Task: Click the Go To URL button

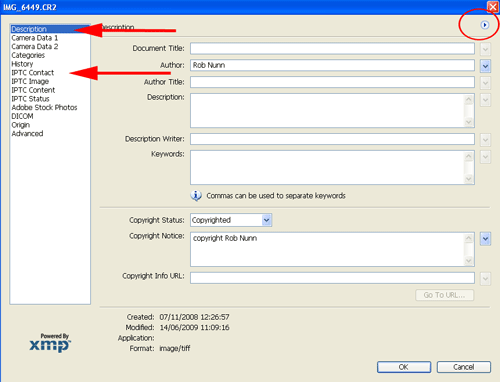Action: [444, 295]
